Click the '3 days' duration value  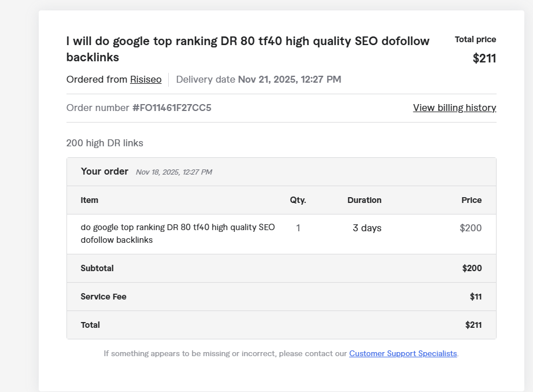[x=367, y=228]
